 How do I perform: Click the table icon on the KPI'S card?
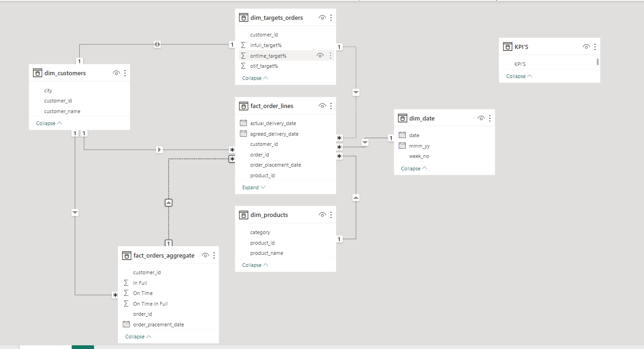click(x=508, y=46)
